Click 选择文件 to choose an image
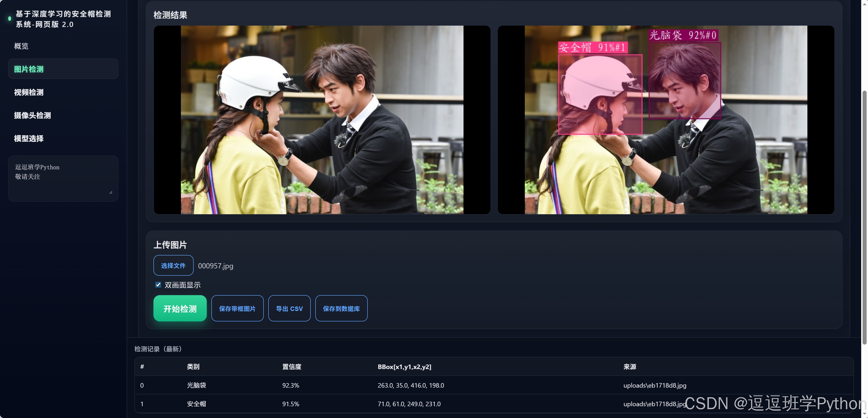The image size is (868, 418). click(x=173, y=265)
